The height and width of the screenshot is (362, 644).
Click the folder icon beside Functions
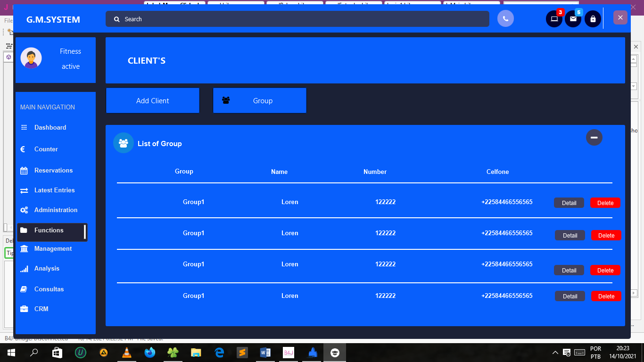click(x=24, y=230)
